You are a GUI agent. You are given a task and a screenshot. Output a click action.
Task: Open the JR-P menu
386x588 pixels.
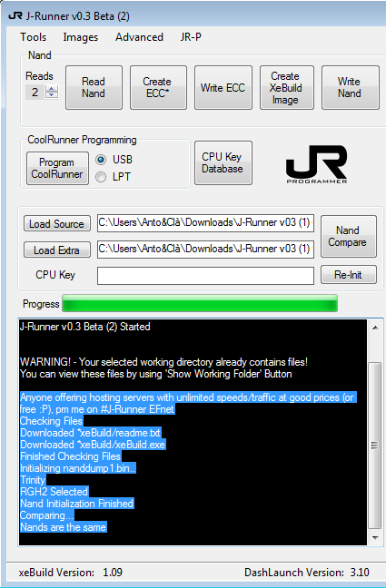coord(191,37)
